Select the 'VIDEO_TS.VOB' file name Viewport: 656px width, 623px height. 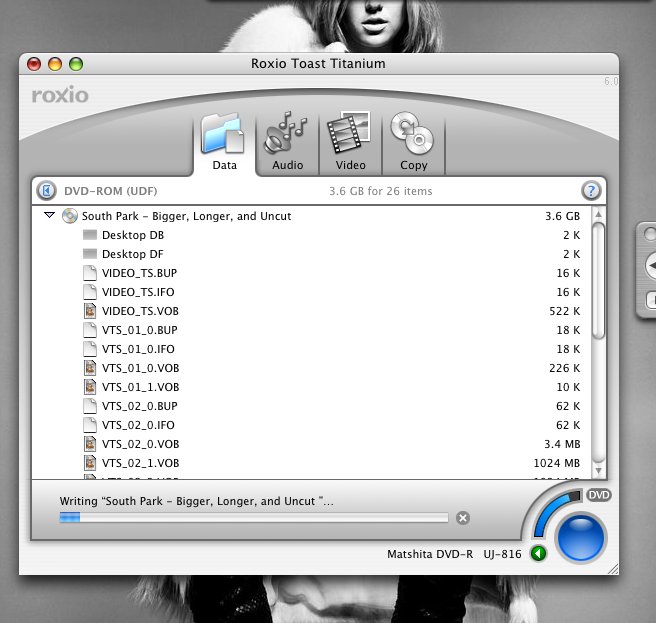(140, 311)
